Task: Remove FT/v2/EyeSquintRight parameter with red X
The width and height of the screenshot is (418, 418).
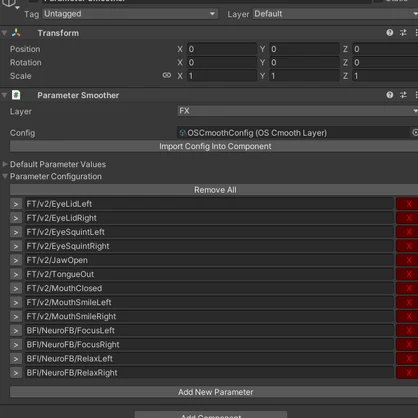Action: tap(407, 246)
